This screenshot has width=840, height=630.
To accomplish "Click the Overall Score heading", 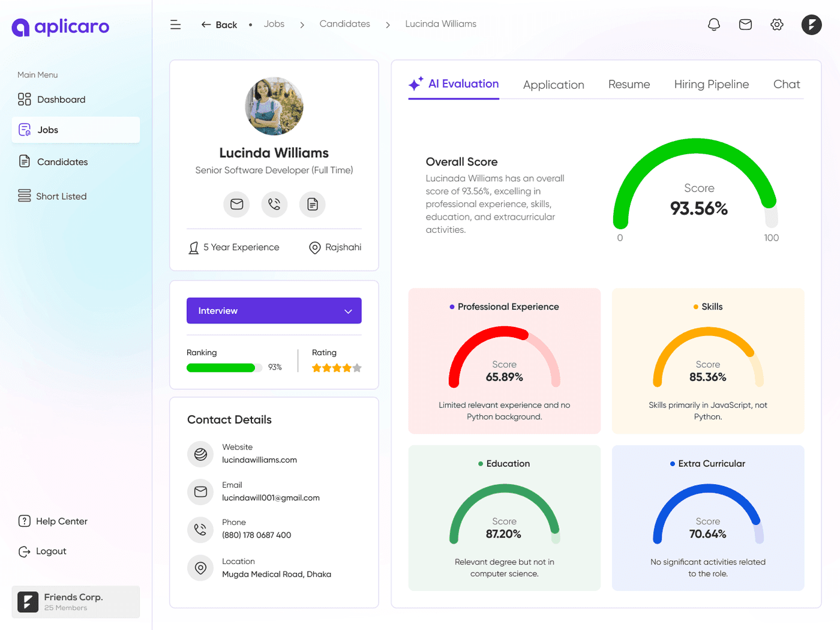I will tap(462, 162).
